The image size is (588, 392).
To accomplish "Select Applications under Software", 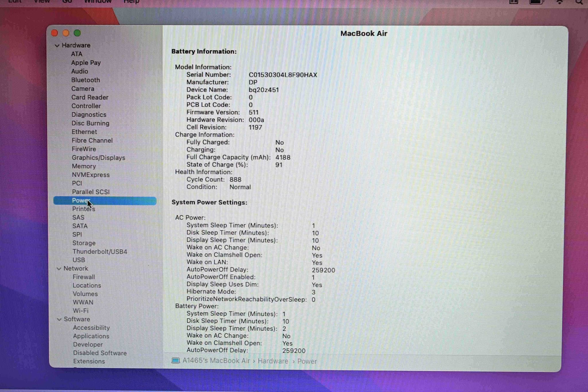I will tap(91, 336).
